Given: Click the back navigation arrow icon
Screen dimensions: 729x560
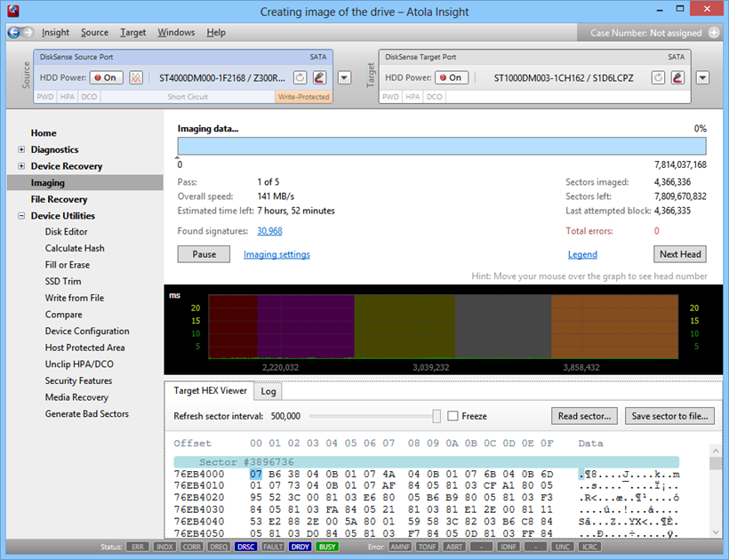Looking at the screenshot, I should (x=14, y=32).
